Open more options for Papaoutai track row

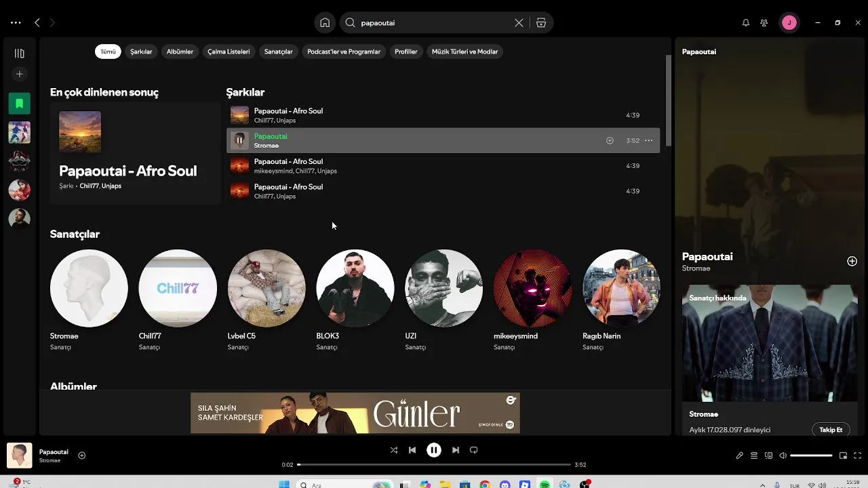click(x=648, y=140)
